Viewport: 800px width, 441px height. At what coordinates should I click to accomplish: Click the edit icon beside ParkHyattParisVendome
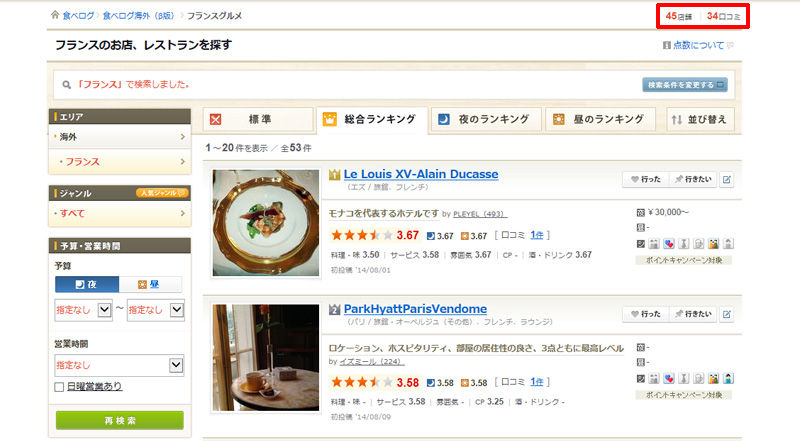[x=727, y=314]
